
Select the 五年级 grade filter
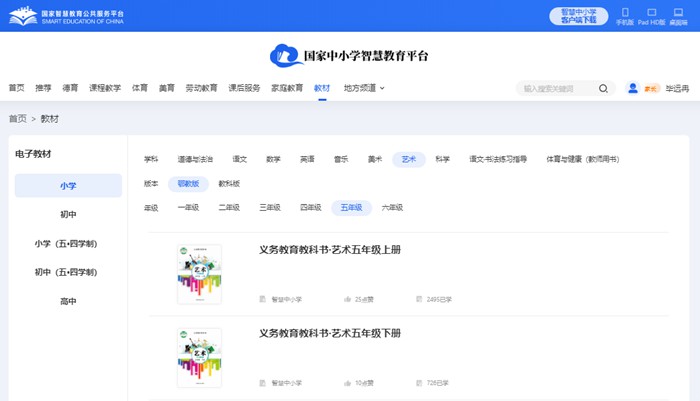[351, 208]
